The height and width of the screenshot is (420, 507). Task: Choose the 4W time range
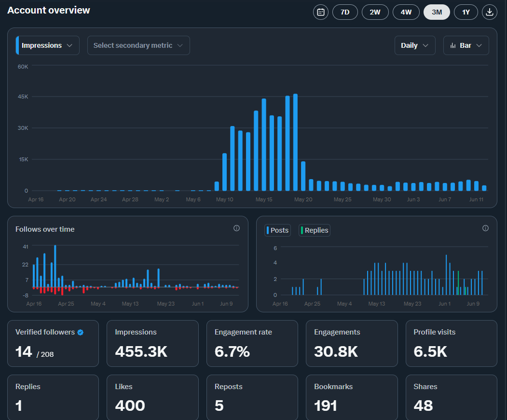pyautogui.click(x=406, y=12)
